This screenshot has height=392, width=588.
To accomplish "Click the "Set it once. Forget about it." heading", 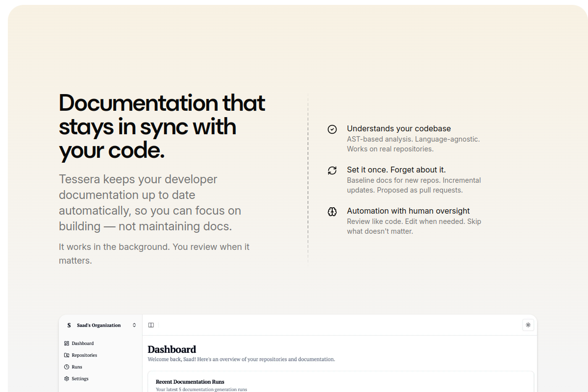I will click(x=396, y=170).
